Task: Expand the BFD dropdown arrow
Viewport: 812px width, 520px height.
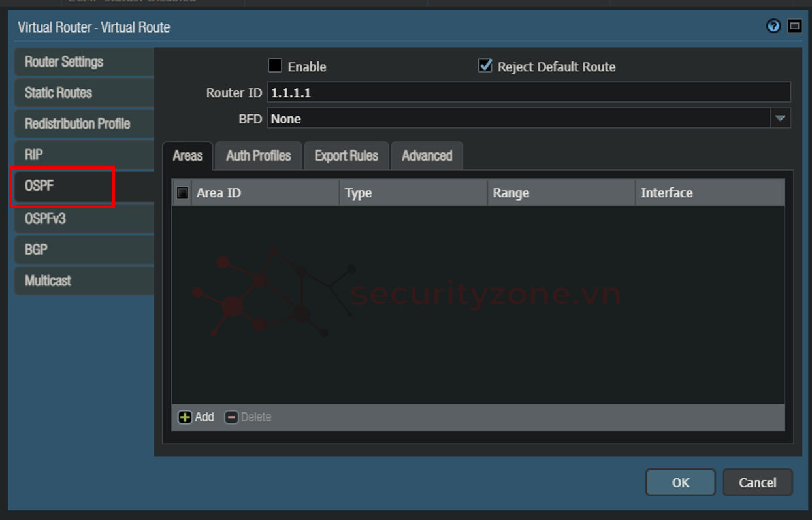Action: [780, 119]
